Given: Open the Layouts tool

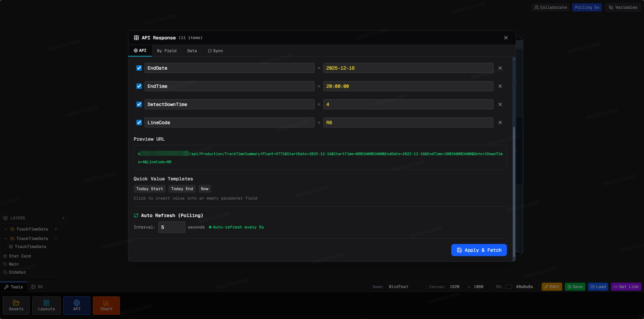Looking at the screenshot, I should [x=46, y=305].
